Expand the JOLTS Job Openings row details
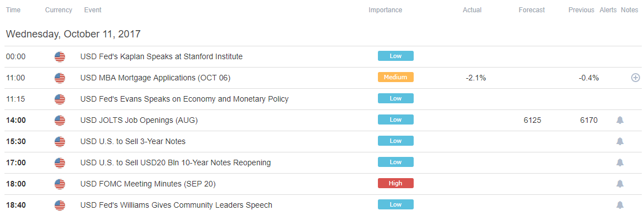 coord(322,120)
